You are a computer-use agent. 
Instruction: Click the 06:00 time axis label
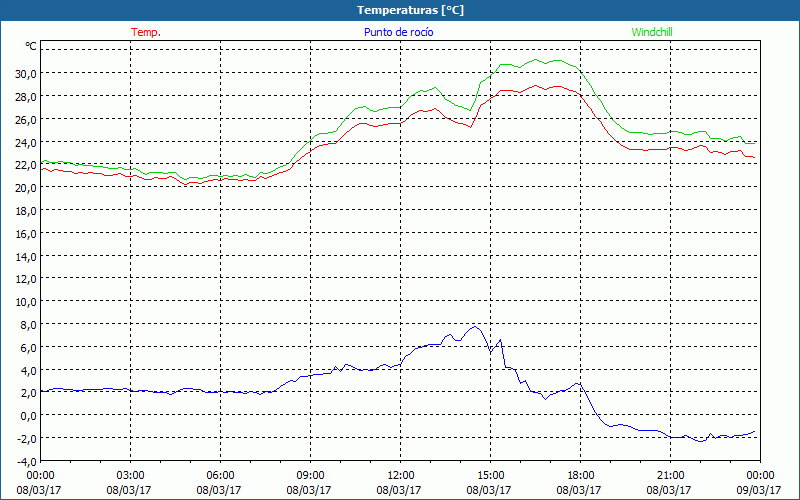coord(220,476)
